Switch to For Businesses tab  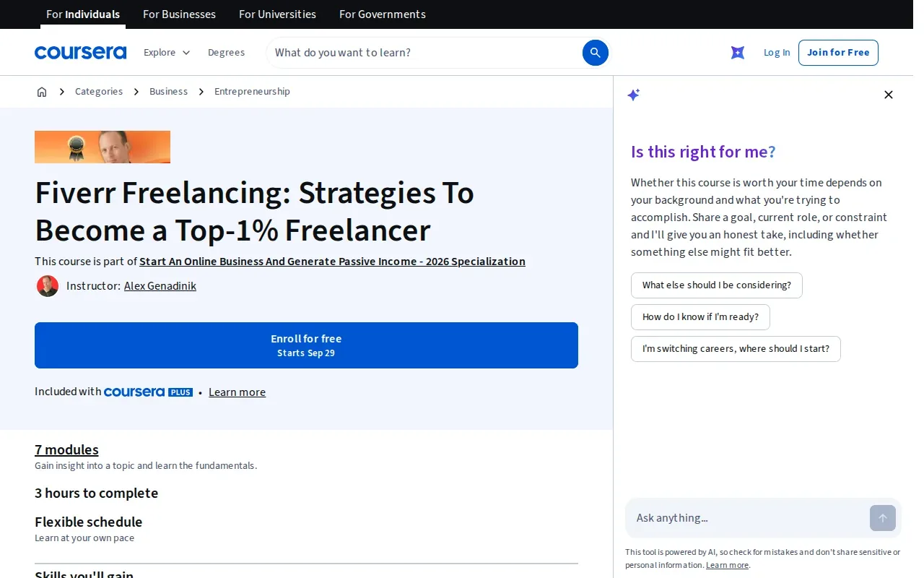pos(179,14)
